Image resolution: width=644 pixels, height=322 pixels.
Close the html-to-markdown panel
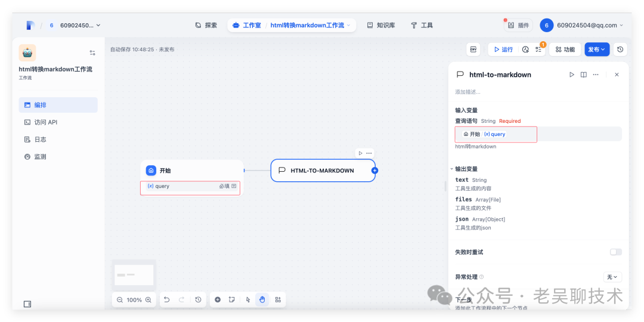[617, 75]
